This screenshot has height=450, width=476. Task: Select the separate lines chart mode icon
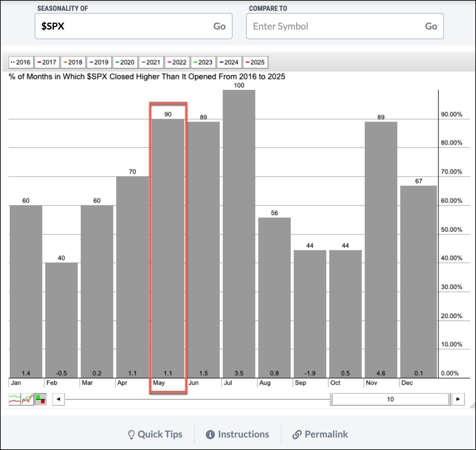click(14, 399)
